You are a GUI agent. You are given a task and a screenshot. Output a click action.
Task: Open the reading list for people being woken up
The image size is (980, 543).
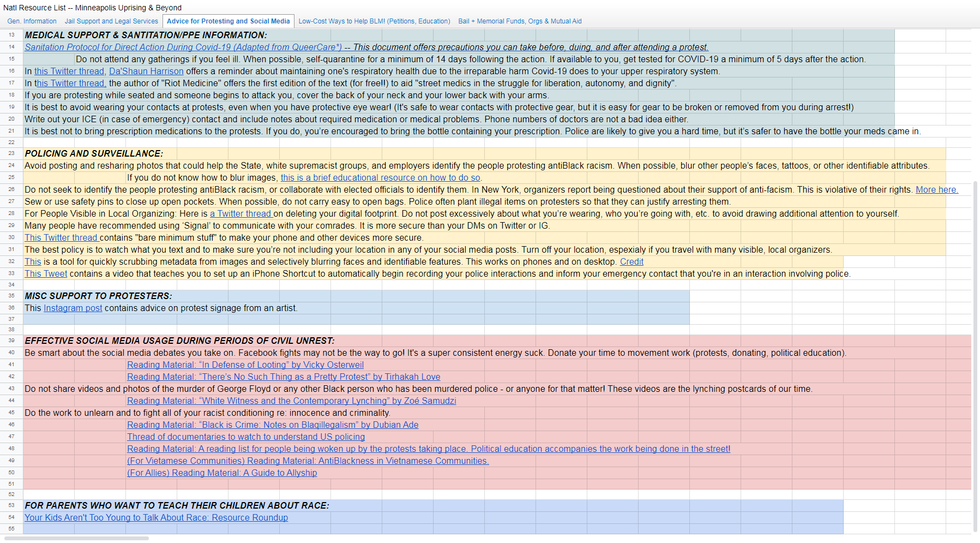429,449
